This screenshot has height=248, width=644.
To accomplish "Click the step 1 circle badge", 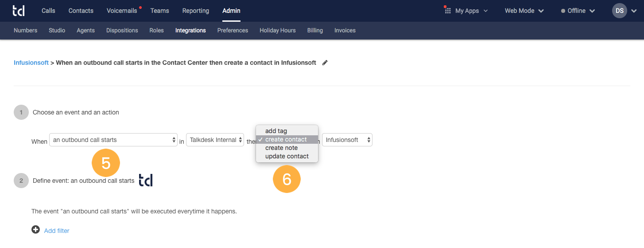I will [21, 112].
